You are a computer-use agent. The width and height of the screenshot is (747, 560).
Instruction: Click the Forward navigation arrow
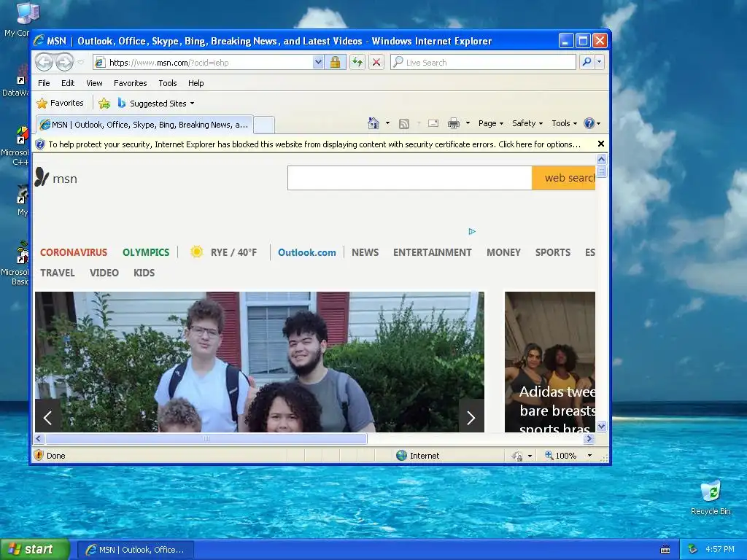(x=65, y=62)
